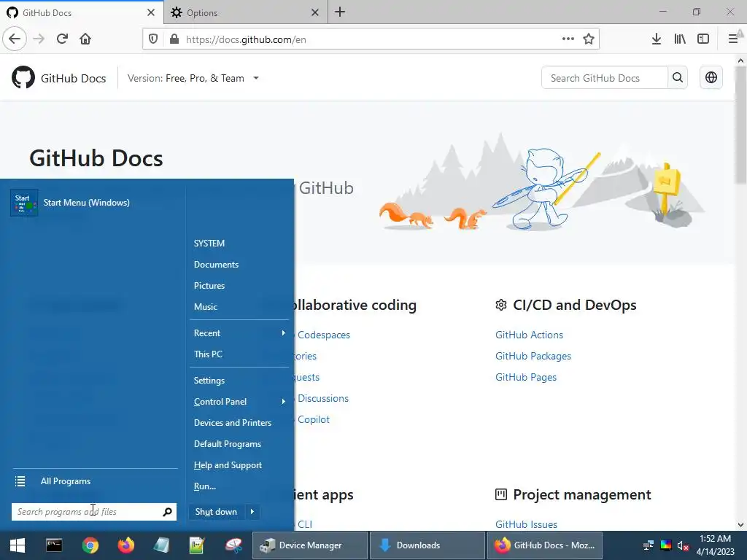Open the GitHub Actions link
Screen dimensions: 747x560
click(x=530, y=335)
